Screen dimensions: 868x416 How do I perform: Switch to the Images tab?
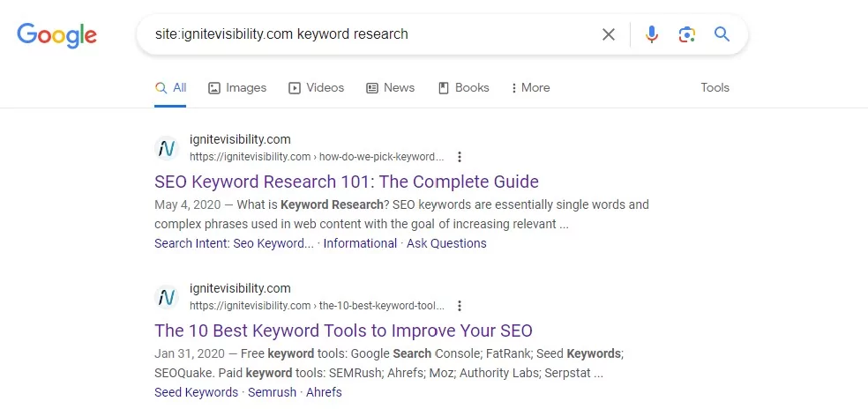[237, 87]
